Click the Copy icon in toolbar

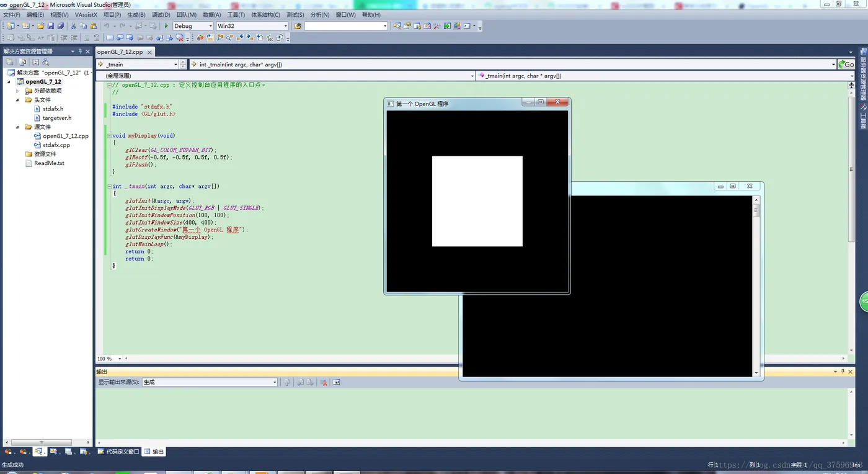pyautogui.click(x=83, y=26)
